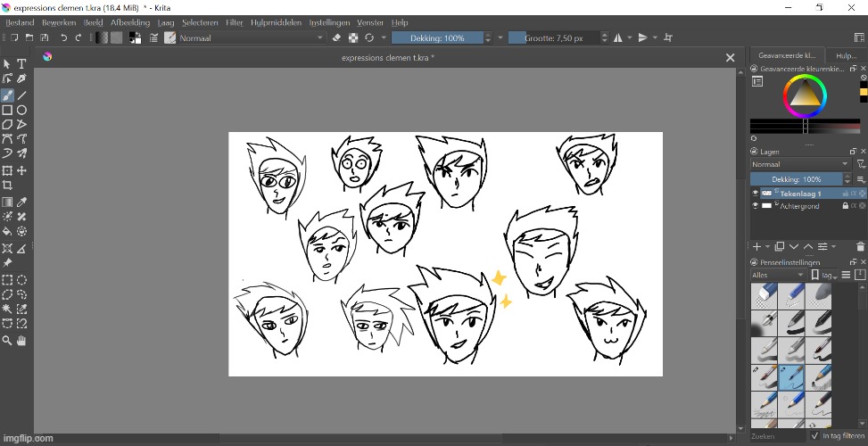Expand the Dekking slider options arrow in the toolbar
This screenshot has width=868, height=446.
pyautogui.click(x=500, y=37)
